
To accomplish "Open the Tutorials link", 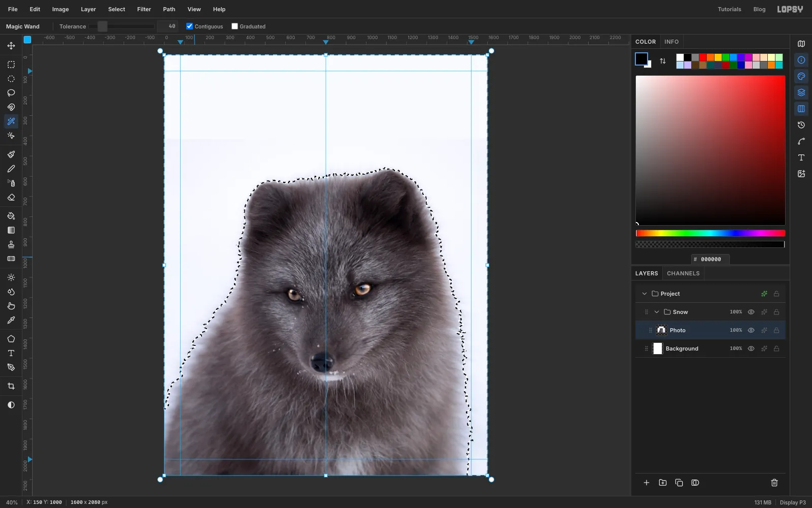I will tap(729, 9).
